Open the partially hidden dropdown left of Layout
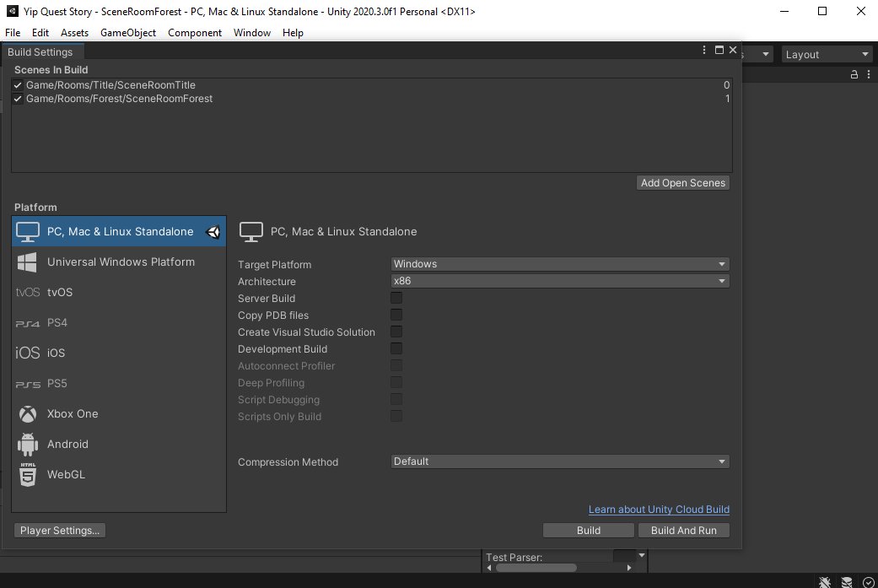This screenshot has width=878, height=588. (757, 54)
